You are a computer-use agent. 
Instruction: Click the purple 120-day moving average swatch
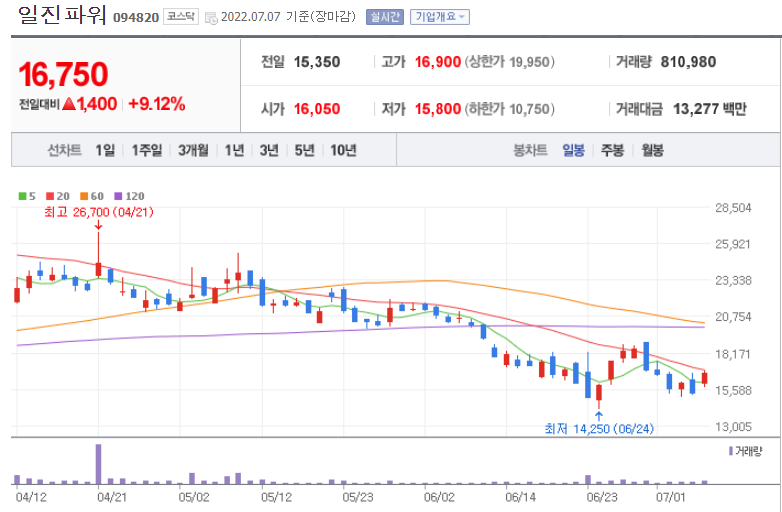tap(118, 196)
